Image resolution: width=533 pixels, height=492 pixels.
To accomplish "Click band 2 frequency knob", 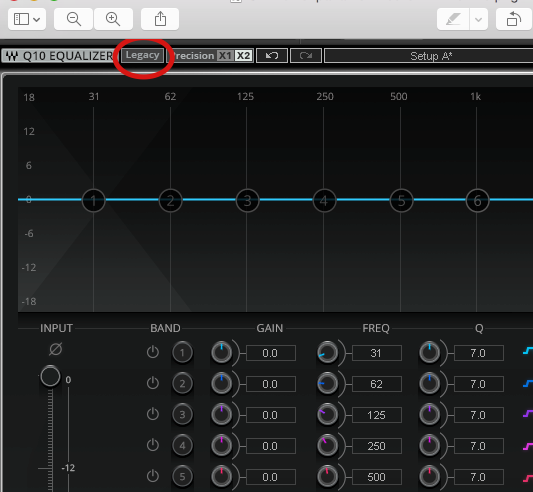I will point(327,384).
